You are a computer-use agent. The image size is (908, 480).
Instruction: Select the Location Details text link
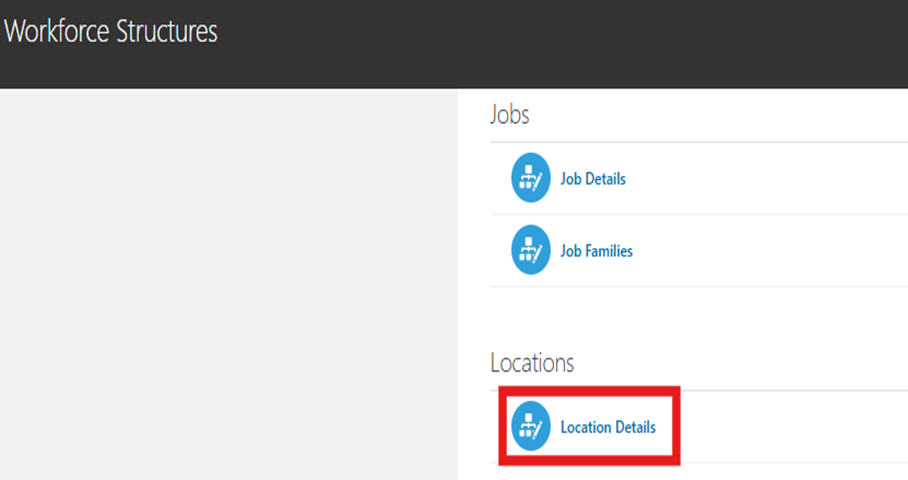(x=608, y=427)
